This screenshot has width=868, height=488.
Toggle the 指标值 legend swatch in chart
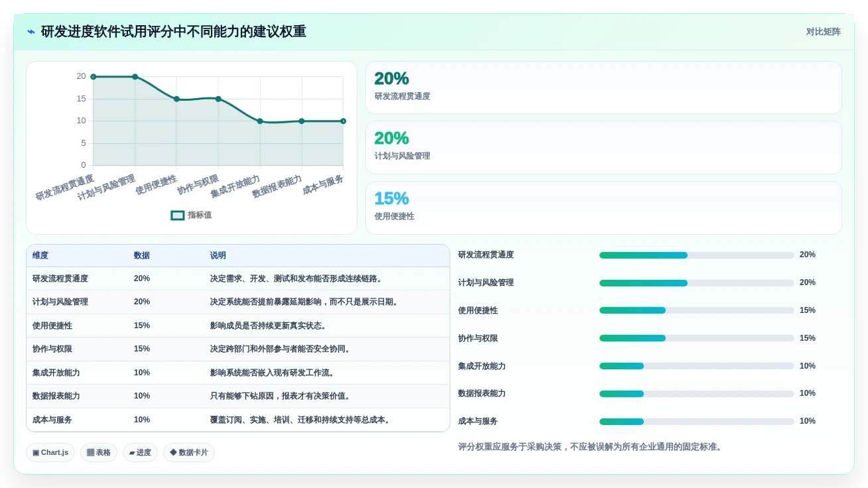pos(178,215)
